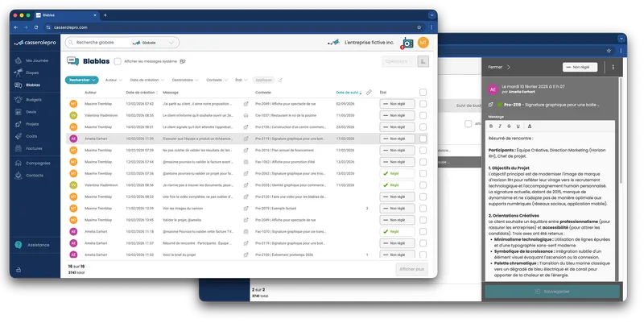This screenshot has width=644, height=323.
Task: Select checkbox for Cie-1037 row
Action: pyautogui.click(x=423, y=115)
